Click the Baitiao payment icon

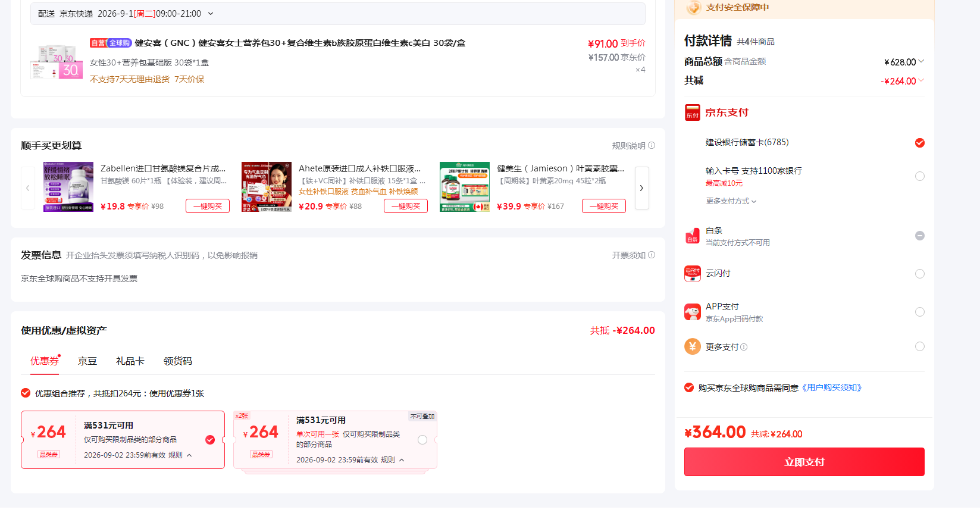point(692,236)
